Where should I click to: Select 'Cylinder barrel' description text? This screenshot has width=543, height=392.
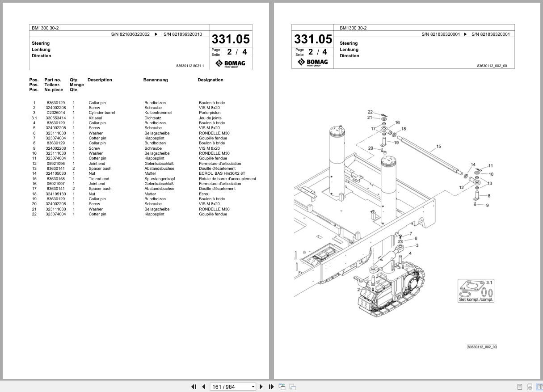[x=102, y=113]
